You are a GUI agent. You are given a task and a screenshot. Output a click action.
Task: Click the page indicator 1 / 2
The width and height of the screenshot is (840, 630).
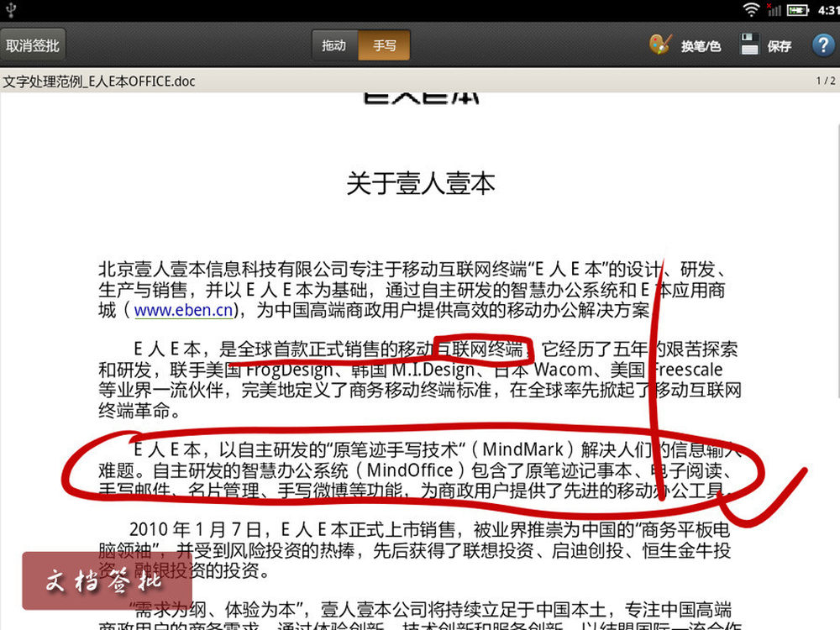(x=826, y=81)
